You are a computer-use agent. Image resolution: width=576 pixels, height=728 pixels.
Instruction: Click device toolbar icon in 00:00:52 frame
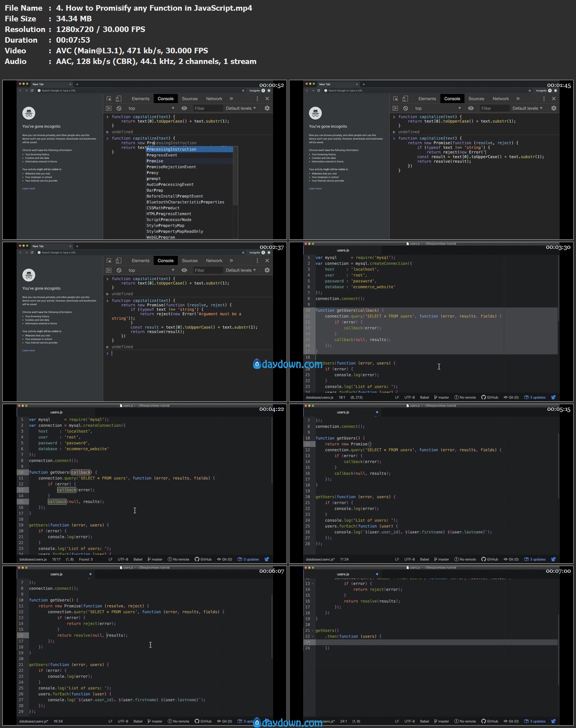pyautogui.click(x=118, y=99)
